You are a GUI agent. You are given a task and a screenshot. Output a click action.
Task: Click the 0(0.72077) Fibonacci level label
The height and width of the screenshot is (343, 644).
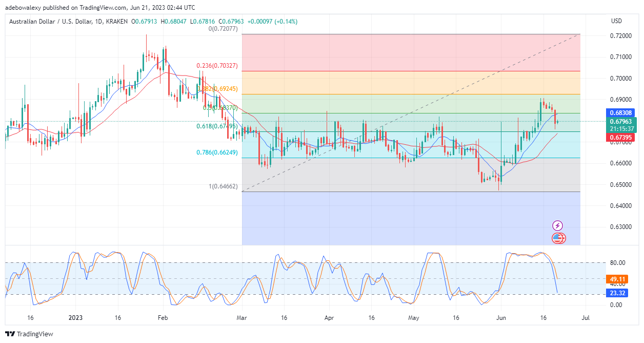point(223,29)
